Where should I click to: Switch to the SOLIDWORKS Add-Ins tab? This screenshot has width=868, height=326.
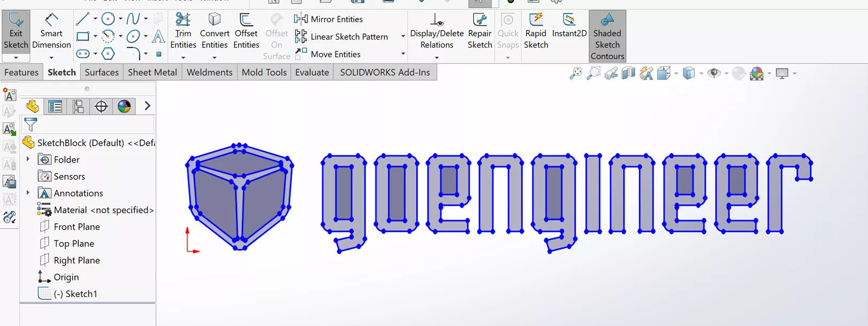point(385,72)
